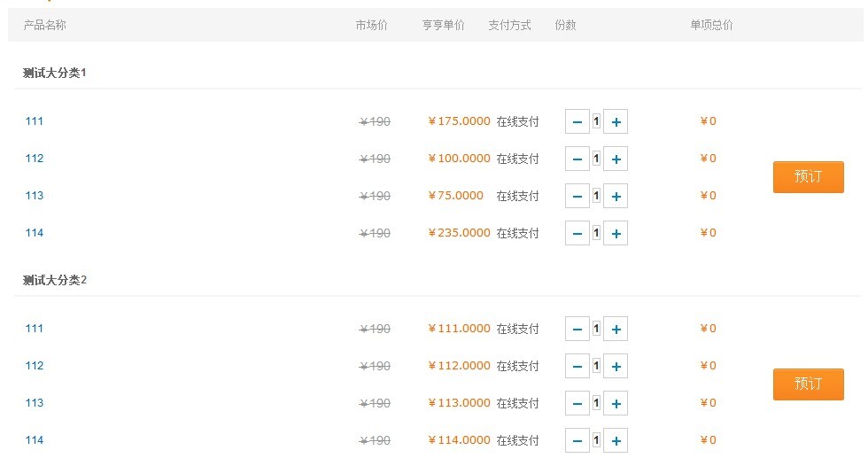Decrease quantity for ¥175.0000 product
Image resolution: width=868 pixels, height=458 pixels.
pyautogui.click(x=577, y=121)
